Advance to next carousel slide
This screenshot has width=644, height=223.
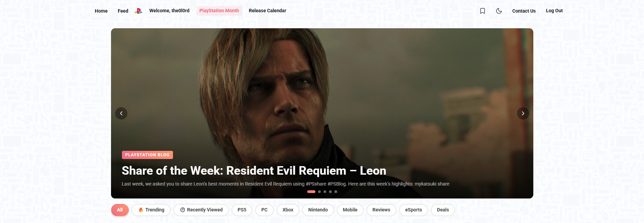523,113
